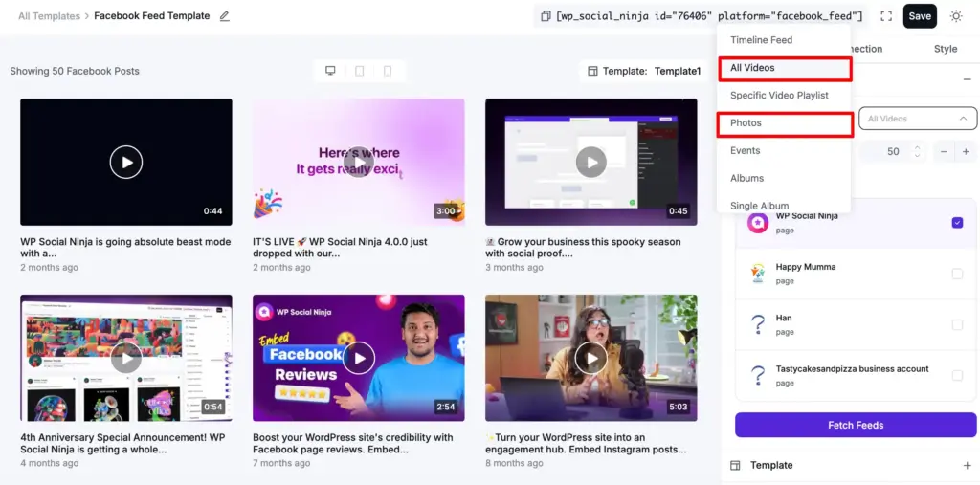Click the WP Social Ninja page avatar icon

point(758,223)
